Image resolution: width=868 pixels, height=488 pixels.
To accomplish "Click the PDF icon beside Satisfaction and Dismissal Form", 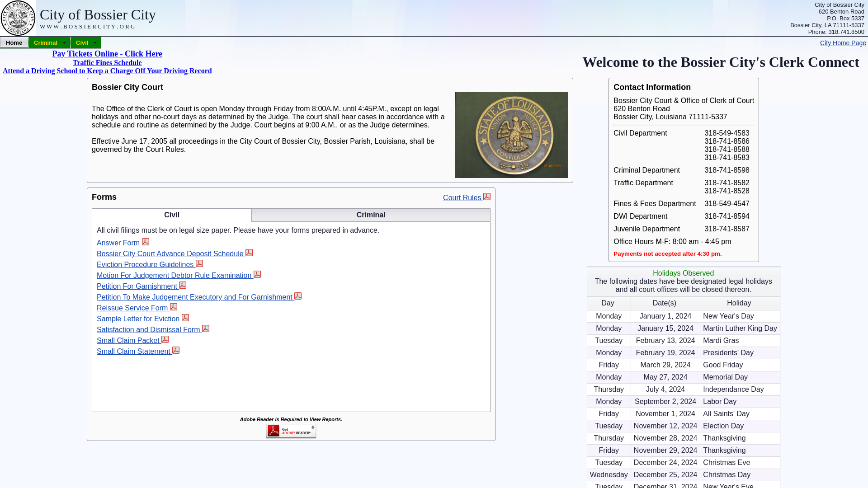I will pos(206,328).
